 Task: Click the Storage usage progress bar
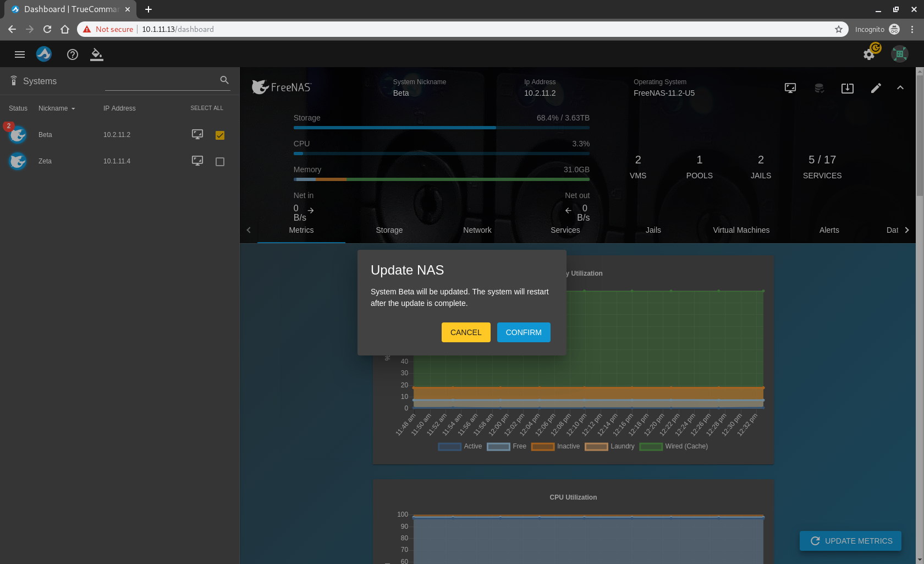pos(442,128)
